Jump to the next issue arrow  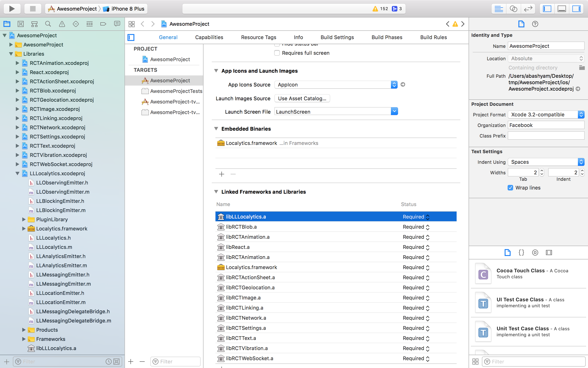463,24
